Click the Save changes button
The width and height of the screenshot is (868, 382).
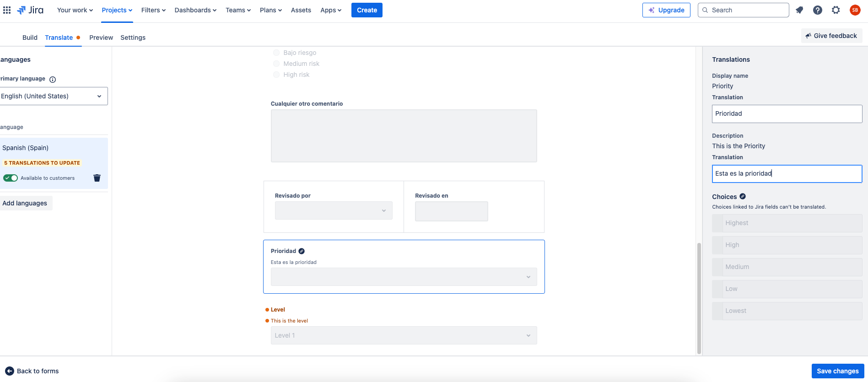[837, 371]
